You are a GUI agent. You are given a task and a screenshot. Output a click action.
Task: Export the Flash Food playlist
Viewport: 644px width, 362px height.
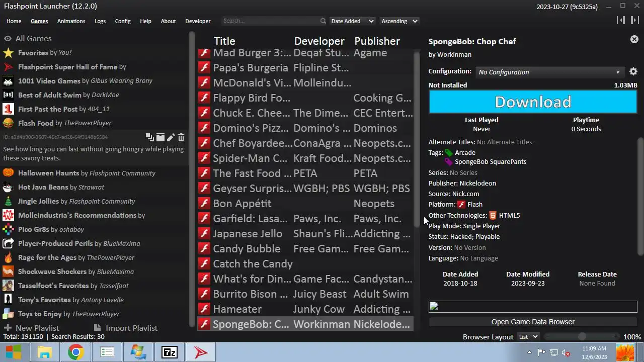(160, 137)
